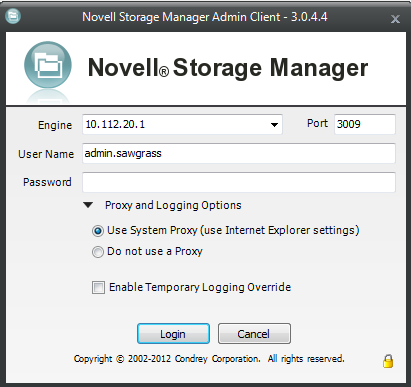Click the Engine address text 10.112.20.1
The image size is (411, 387).
coord(115,124)
